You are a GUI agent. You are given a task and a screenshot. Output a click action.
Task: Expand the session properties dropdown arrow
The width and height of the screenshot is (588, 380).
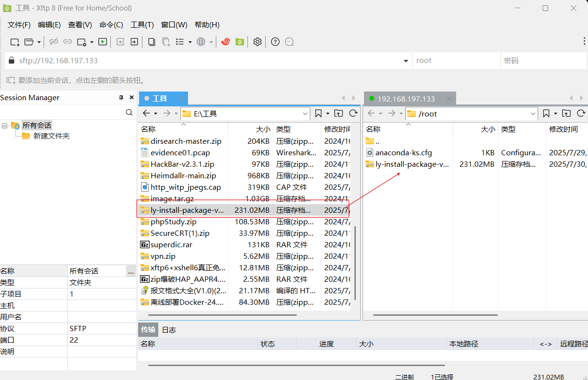coord(92,42)
